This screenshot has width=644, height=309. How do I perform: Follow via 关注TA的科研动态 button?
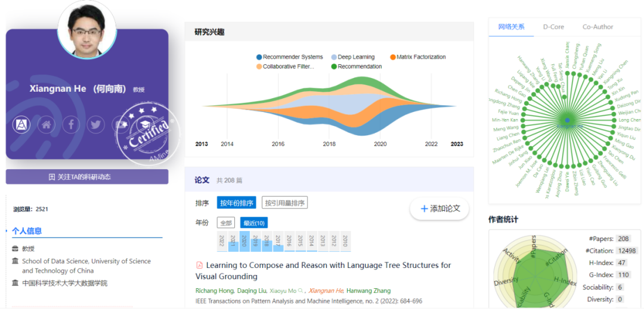(87, 177)
